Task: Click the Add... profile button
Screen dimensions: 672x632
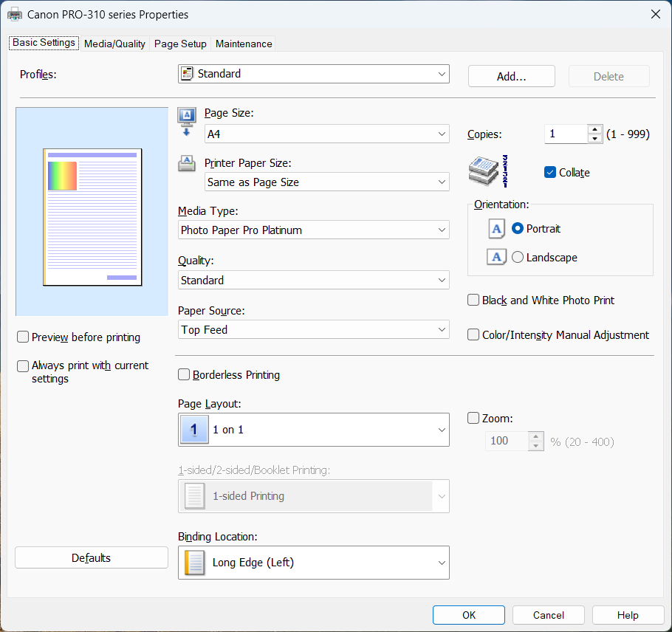Action: (x=512, y=76)
